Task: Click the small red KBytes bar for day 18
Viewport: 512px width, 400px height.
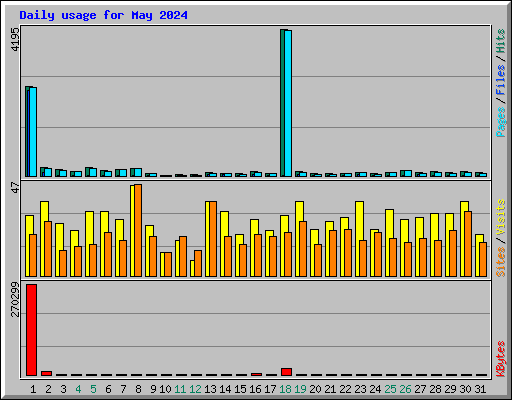Action: (x=286, y=372)
